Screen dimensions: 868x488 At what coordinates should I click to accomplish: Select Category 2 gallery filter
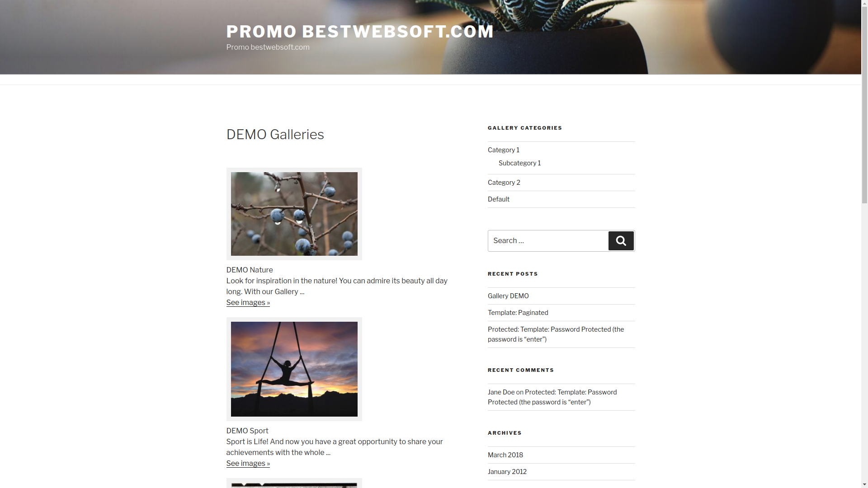504,182
